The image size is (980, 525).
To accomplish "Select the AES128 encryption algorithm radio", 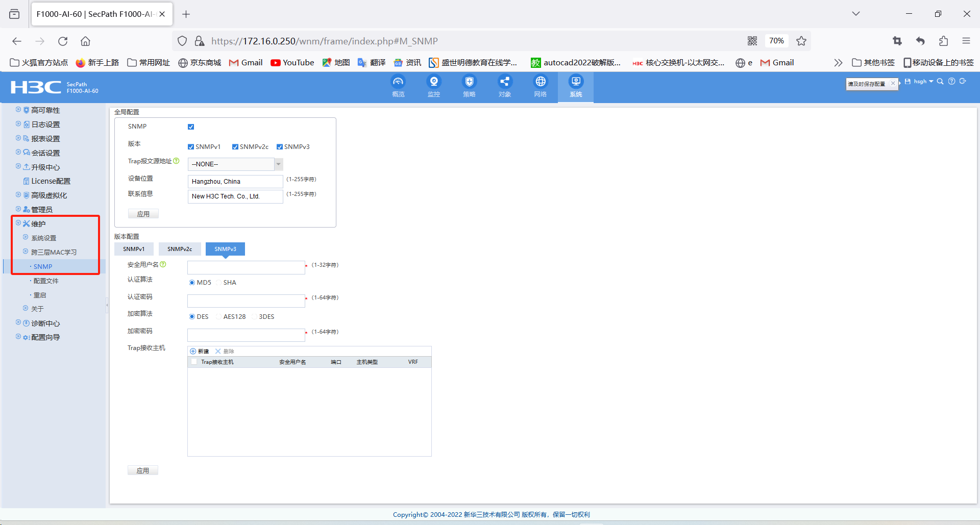I will point(218,317).
